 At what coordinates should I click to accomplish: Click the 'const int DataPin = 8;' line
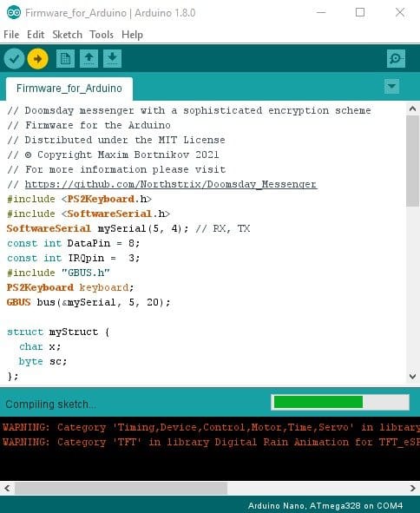(x=73, y=243)
